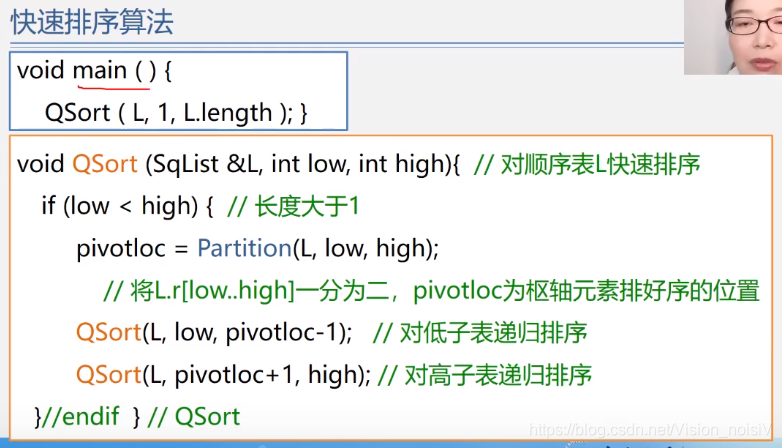
Task: Click the "int low" parameter
Action: tap(309, 164)
